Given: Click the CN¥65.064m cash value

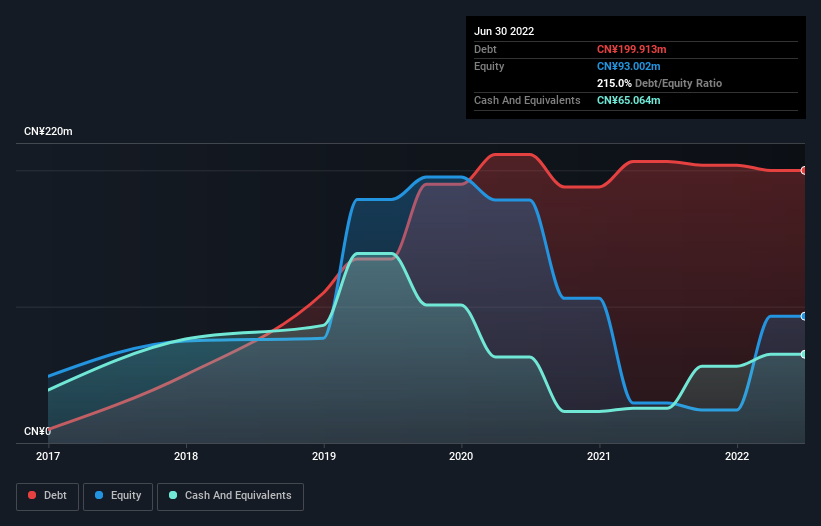Looking at the screenshot, I should (x=628, y=100).
